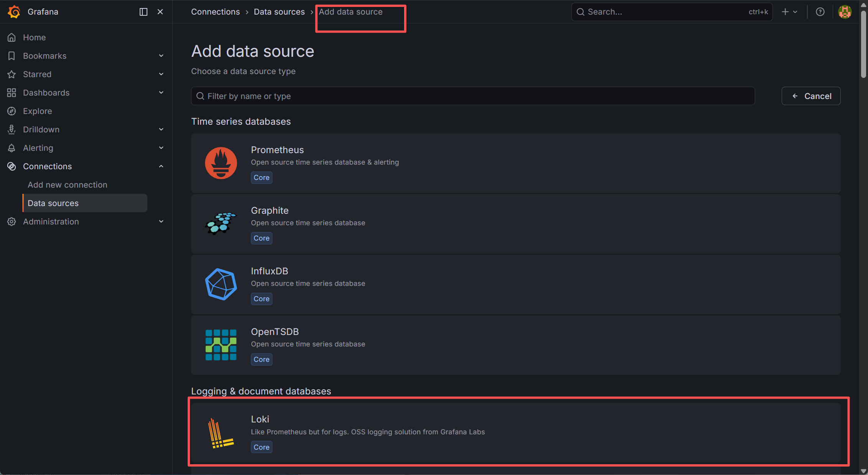
Task: Click the Graphite logo
Action: (x=221, y=223)
